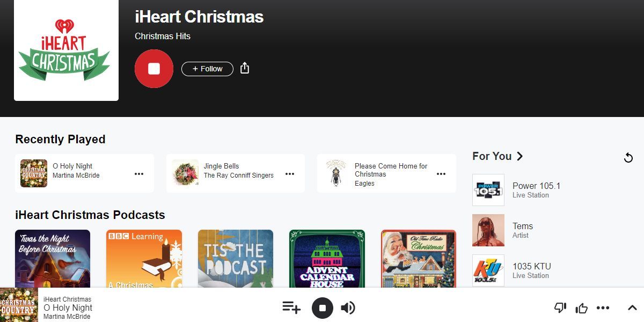Open the Tems artist page
The image size is (644, 322).
coord(522,230)
